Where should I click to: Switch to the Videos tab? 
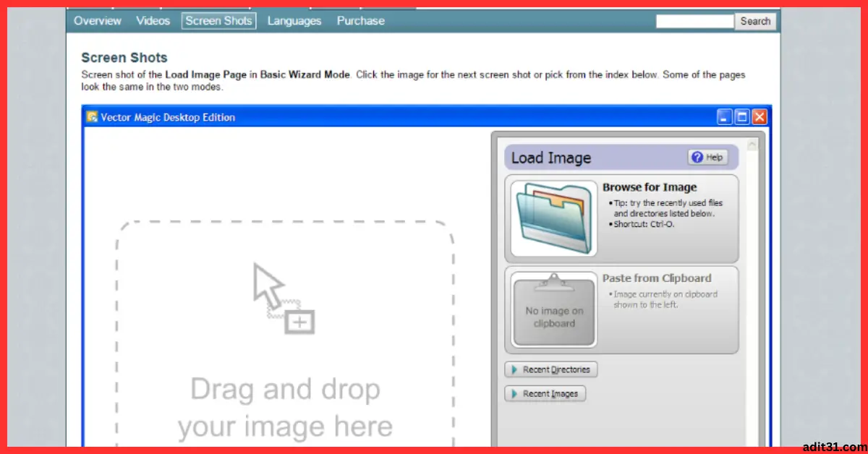153,21
